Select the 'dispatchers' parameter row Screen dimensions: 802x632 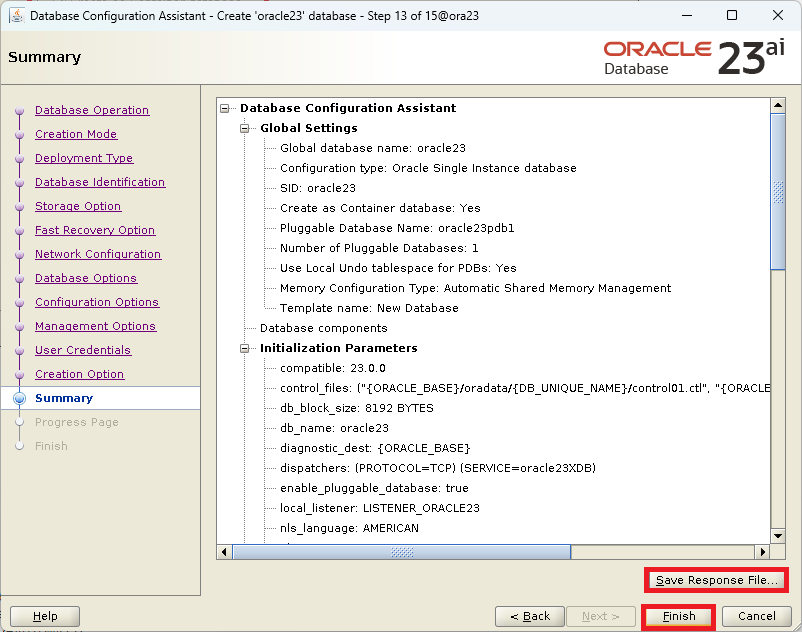click(x=438, y=468)
